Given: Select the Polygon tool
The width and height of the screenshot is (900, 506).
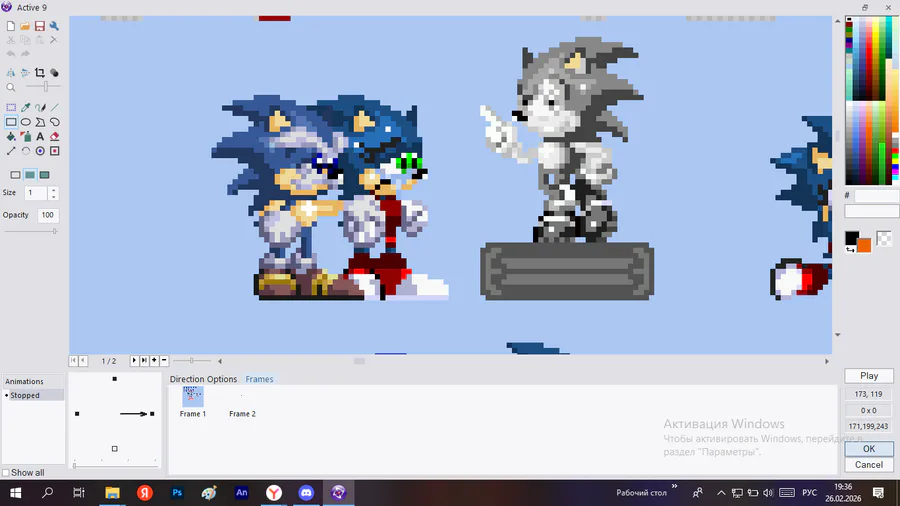Looking at the screenshot, I should 40,122.
